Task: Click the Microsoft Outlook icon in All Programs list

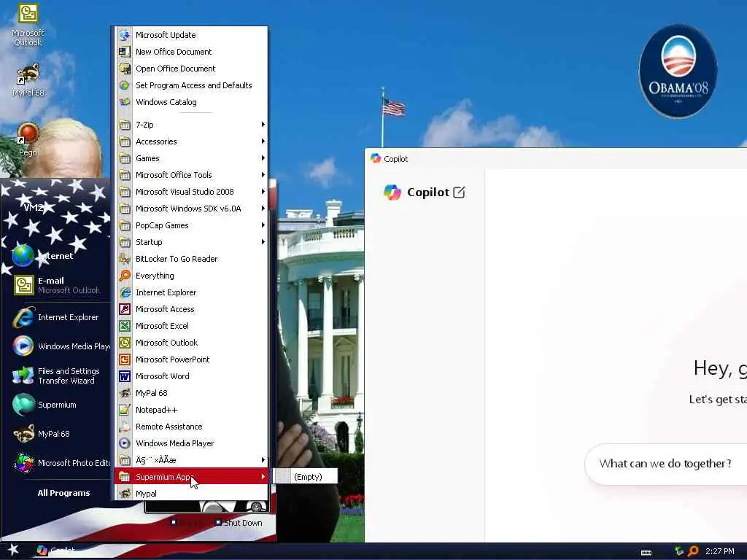Action: coord(124,343)
